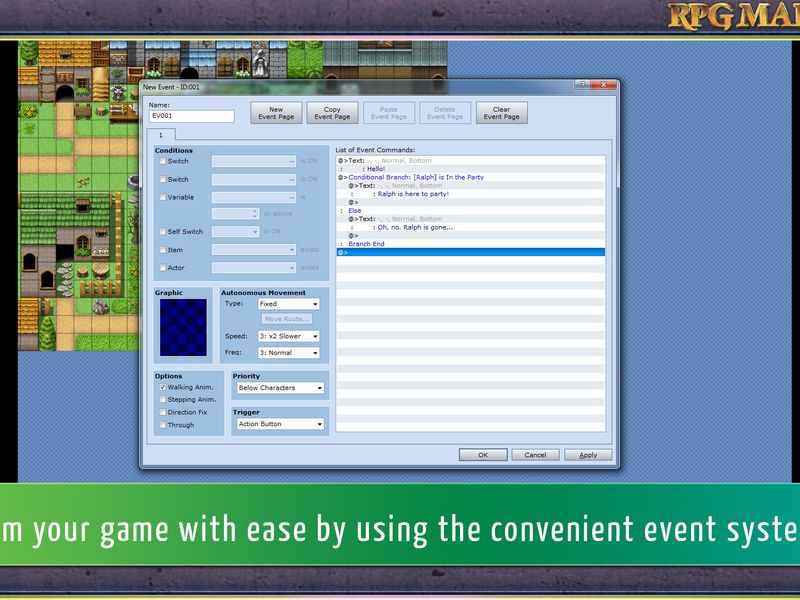
Task: Enable the second Switch condition checkbox
Action: coord(163,180)
